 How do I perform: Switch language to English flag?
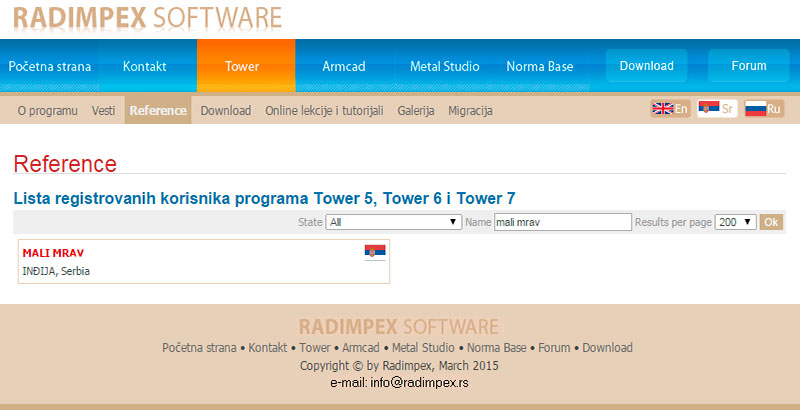(670, 109)
